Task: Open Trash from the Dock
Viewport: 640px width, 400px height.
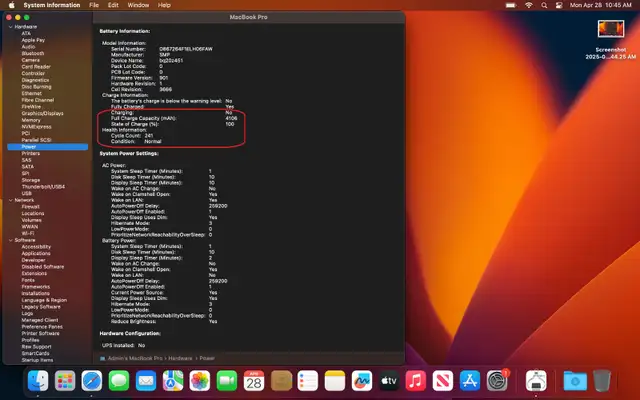Action: (x=602, y=381)
